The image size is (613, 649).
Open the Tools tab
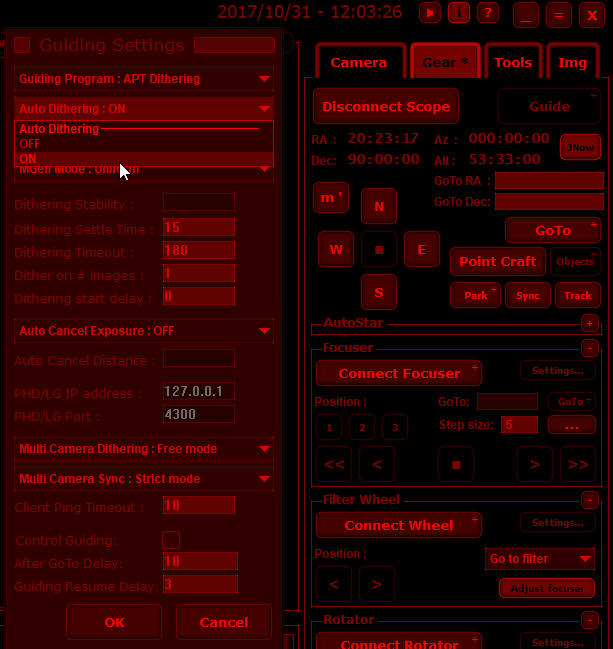point(513,62)
